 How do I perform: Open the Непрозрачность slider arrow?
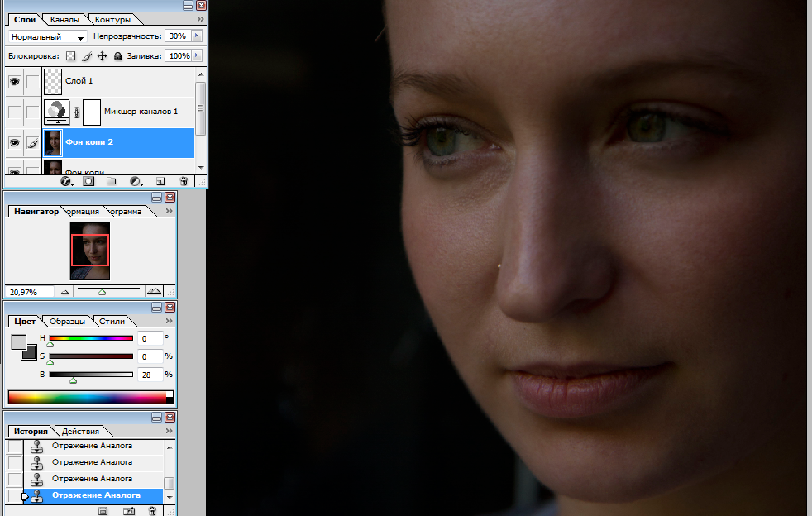(197, 36)
